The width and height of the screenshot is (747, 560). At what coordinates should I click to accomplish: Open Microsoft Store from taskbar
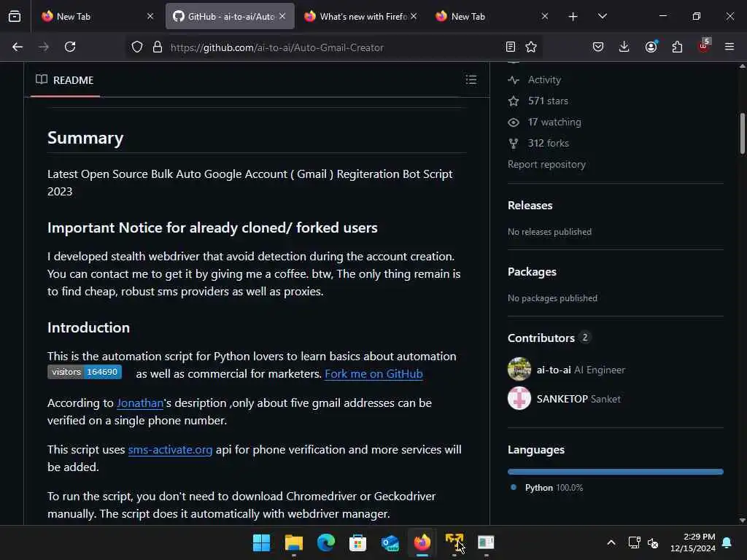[357, 542]
